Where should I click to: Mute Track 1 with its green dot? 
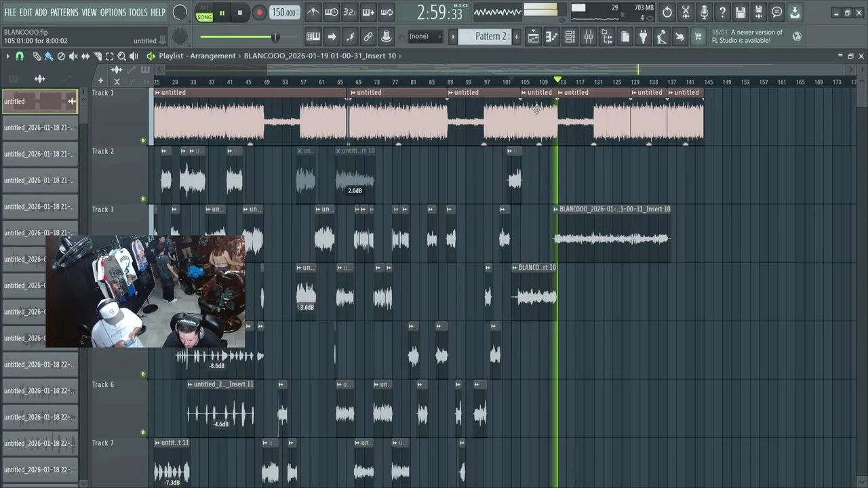pyautogui.click(x=143, y=141)
